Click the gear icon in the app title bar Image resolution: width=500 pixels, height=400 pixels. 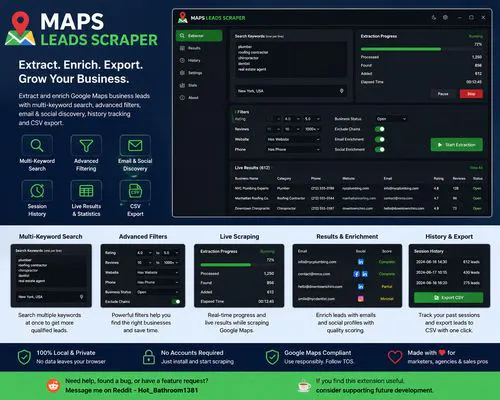pos(445,17)
